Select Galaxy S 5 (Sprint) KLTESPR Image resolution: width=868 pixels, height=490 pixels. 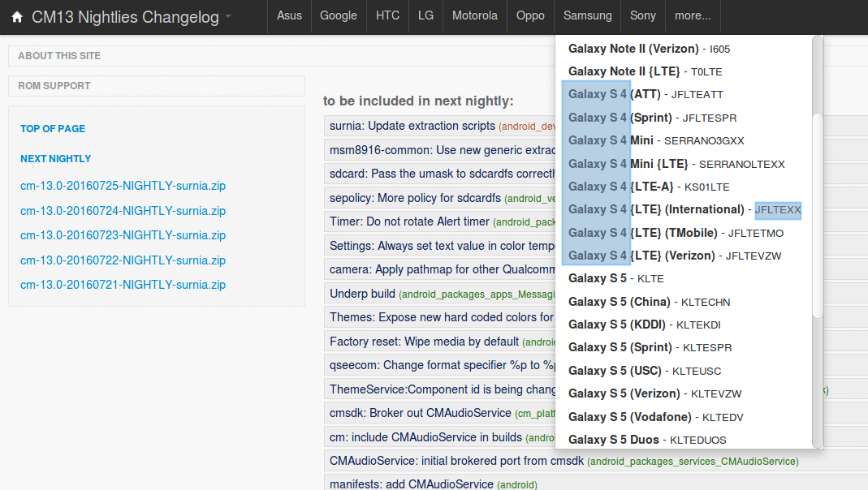[x=650, y=347]
